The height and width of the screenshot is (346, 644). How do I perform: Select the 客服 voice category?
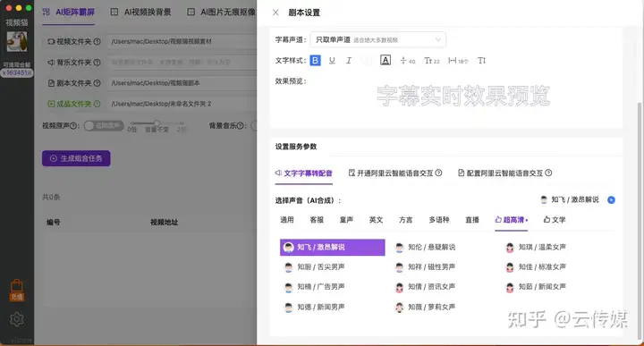click(317, 220)
